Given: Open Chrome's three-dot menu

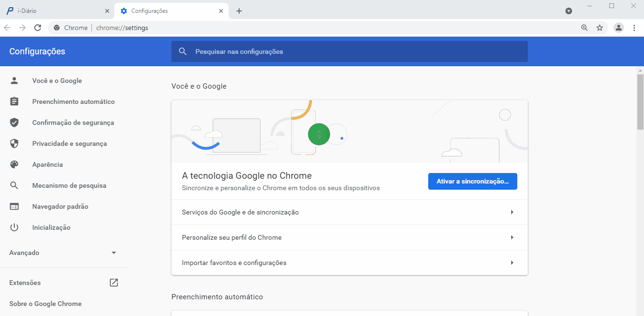Looking at the screenshot, I should point(634,28).
